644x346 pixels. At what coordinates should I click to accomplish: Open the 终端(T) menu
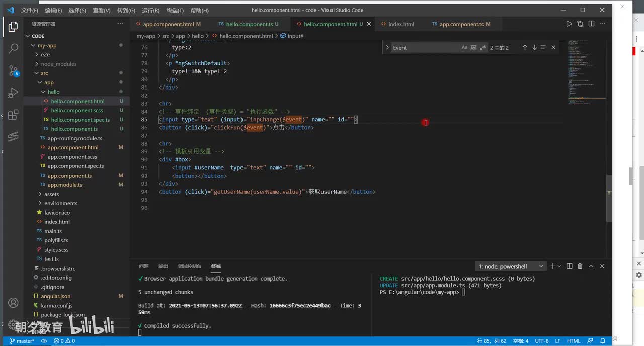pos(175,10)
